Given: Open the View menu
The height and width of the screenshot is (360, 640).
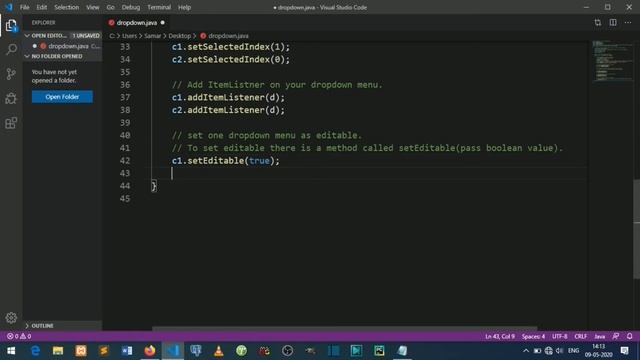Looking at the screenshot, I should [93, 7].
